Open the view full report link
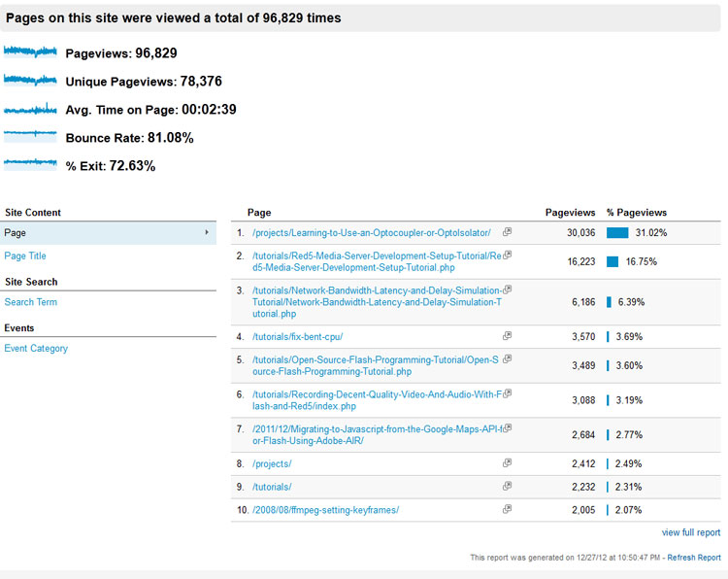 (x=691, y=532)
